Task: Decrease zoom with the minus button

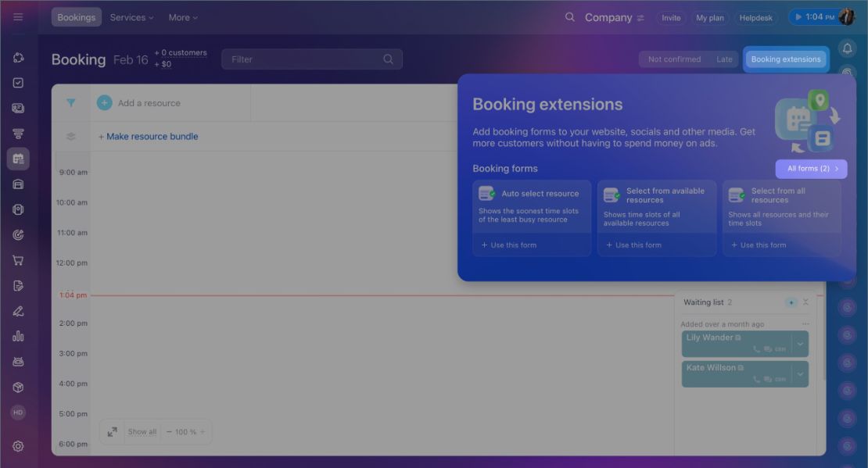Action: [x=169, y=432]
